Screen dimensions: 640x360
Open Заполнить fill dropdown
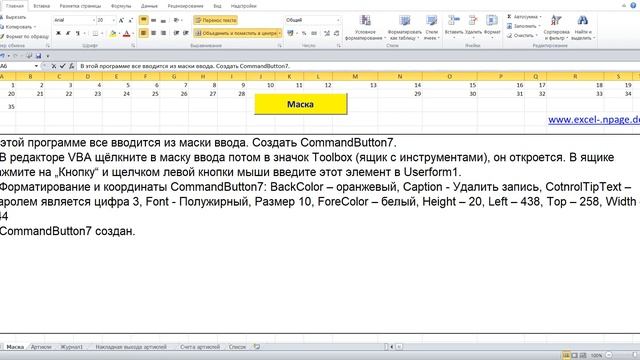(524, 26)
